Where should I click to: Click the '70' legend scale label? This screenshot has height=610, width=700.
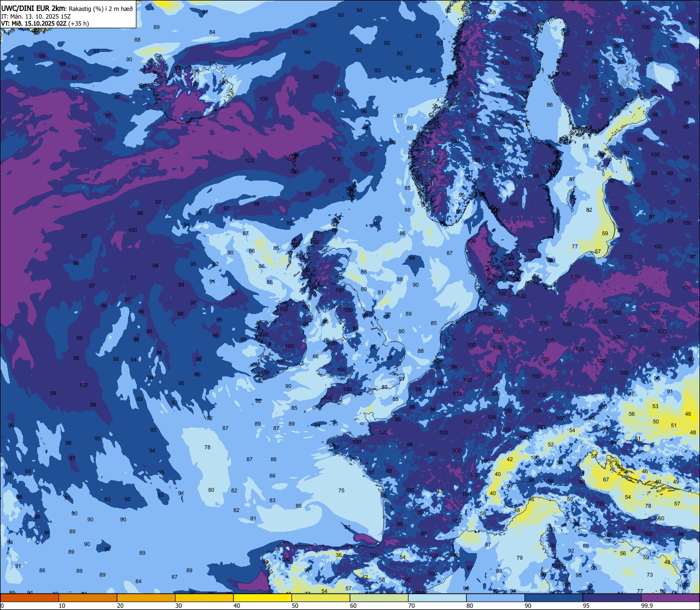411,606
